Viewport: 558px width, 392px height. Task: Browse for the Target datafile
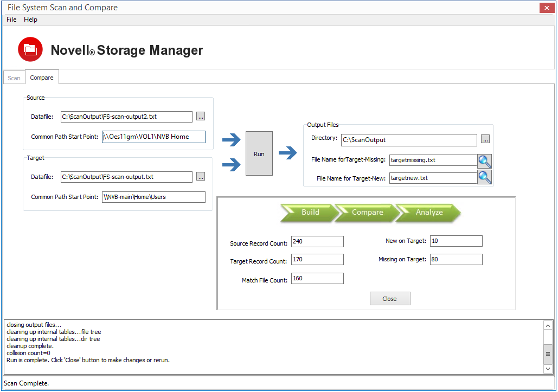click(201, 177)
